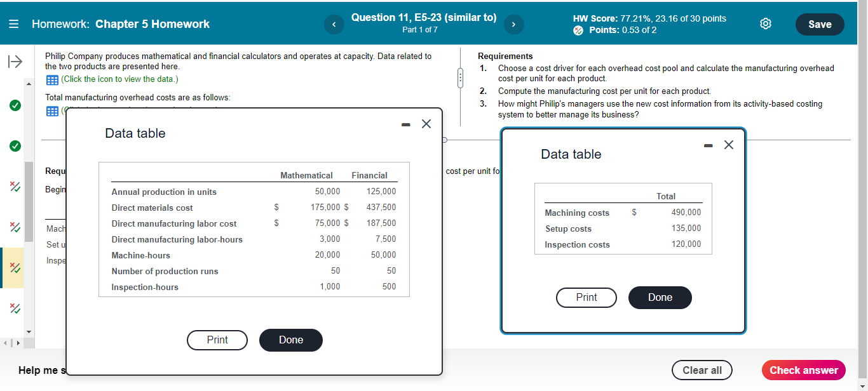
Task: Select last partially incorrect part indicator
Action: [x=14, y=309]
